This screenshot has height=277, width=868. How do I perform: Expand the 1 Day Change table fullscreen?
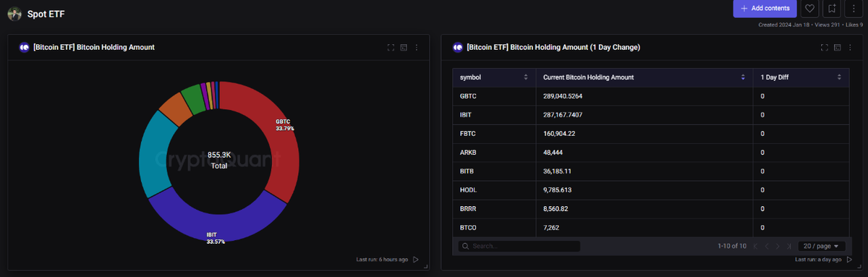(x=825, y=48)
